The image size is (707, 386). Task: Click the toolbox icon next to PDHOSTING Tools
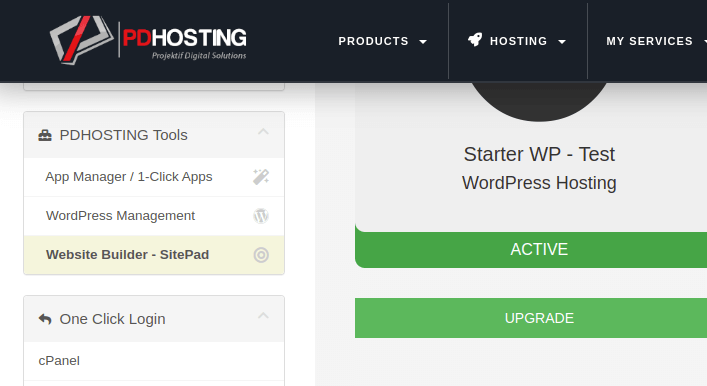(45, 135)
